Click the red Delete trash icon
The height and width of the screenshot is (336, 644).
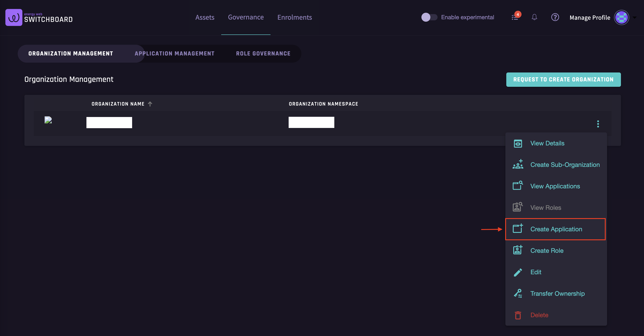[517, 315]
